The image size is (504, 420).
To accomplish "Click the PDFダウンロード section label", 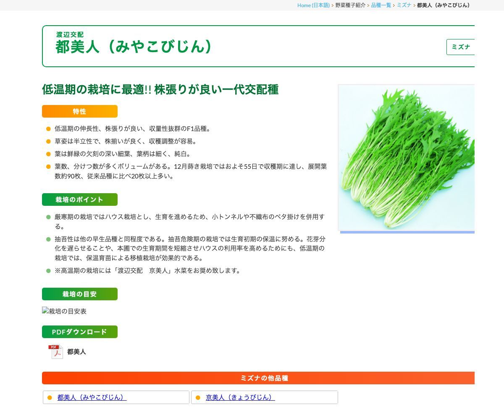I will coord(79,332).
